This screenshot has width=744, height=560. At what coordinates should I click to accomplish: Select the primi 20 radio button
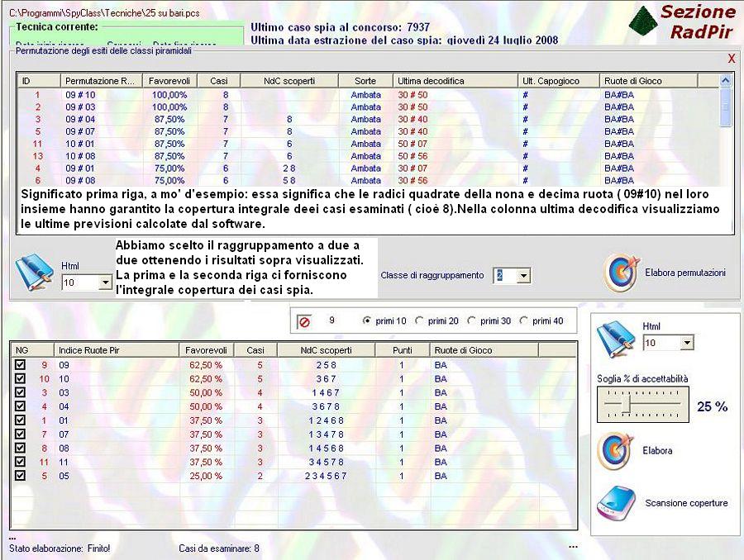418,321
